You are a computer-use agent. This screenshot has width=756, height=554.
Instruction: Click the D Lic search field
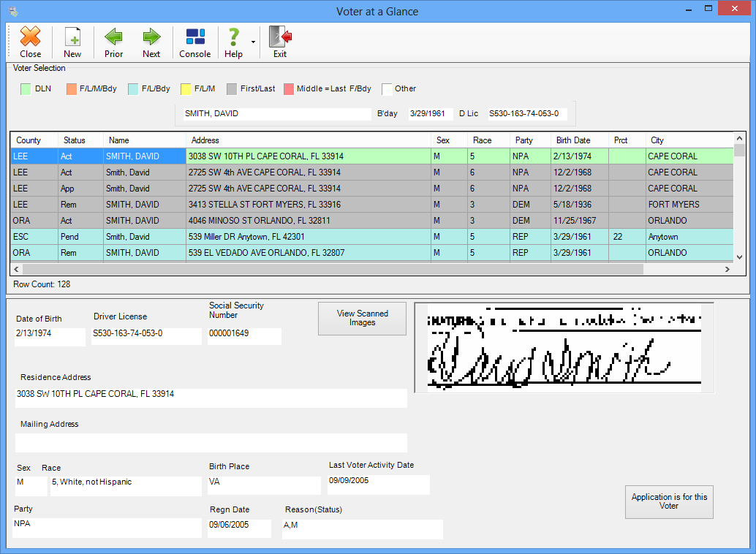(x=526, y=114)
